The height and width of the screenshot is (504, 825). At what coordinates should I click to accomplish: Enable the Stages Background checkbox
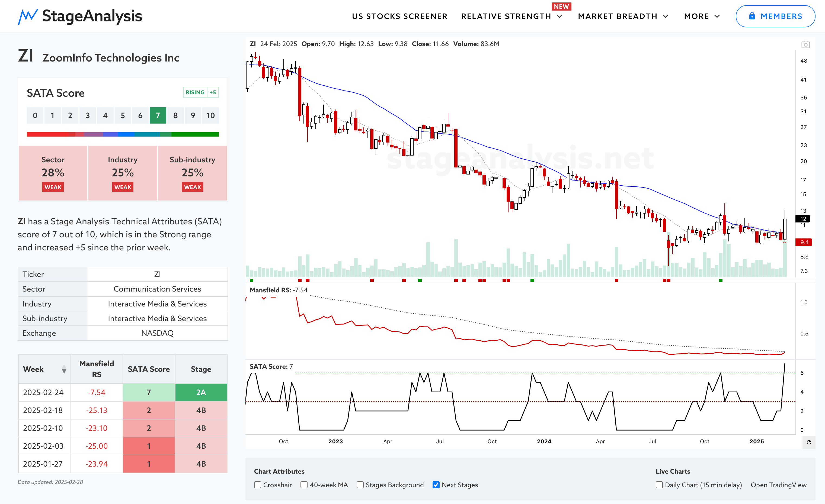(x=360, y=485)
